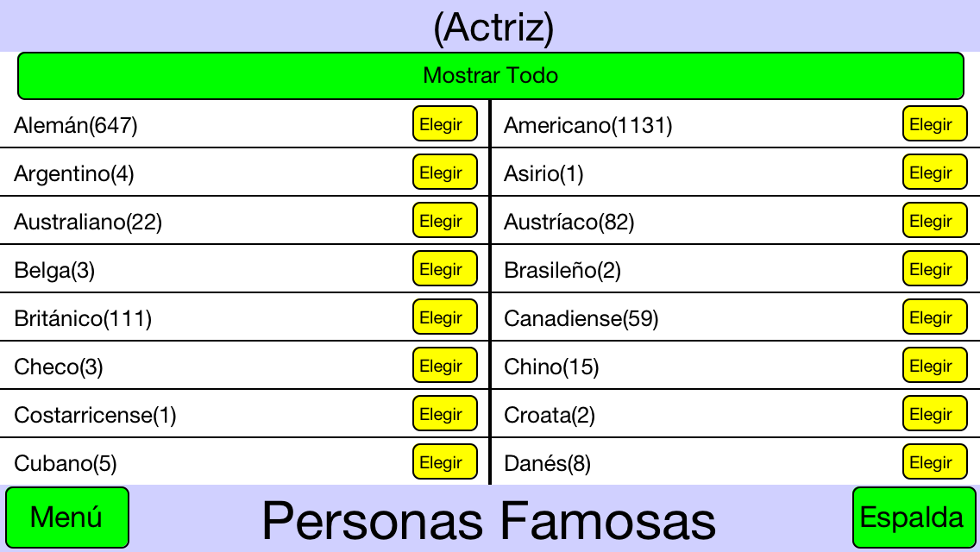The image size is (980, 552).
Task: Choose Danés(8) Elegir button
Action: coord(935,461)
